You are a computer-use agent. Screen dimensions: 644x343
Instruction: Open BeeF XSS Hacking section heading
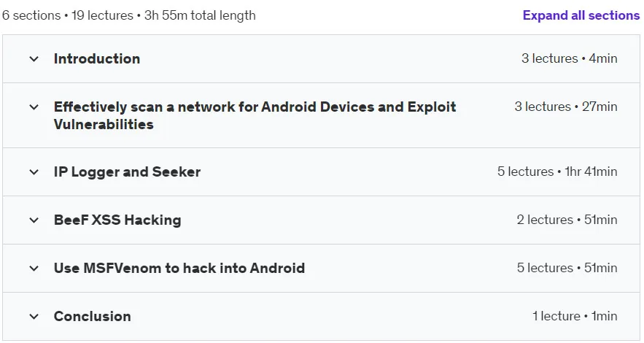click(117, 220)
